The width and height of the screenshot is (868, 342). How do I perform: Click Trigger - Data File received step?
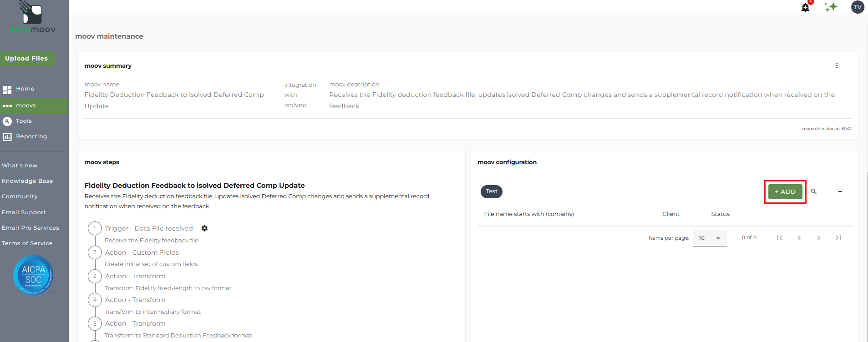click(149, 228)
